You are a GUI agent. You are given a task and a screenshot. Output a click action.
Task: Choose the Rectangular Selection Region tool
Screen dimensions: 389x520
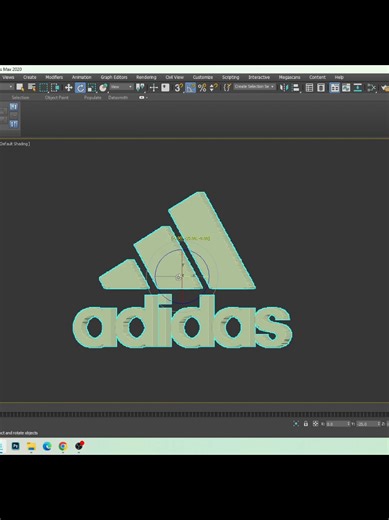(44, 88)
